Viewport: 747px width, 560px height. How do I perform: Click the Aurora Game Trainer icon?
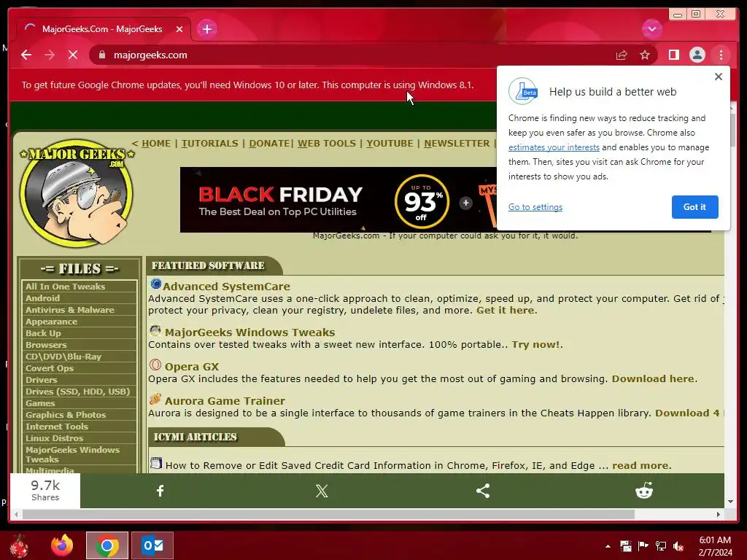(155, 399)
